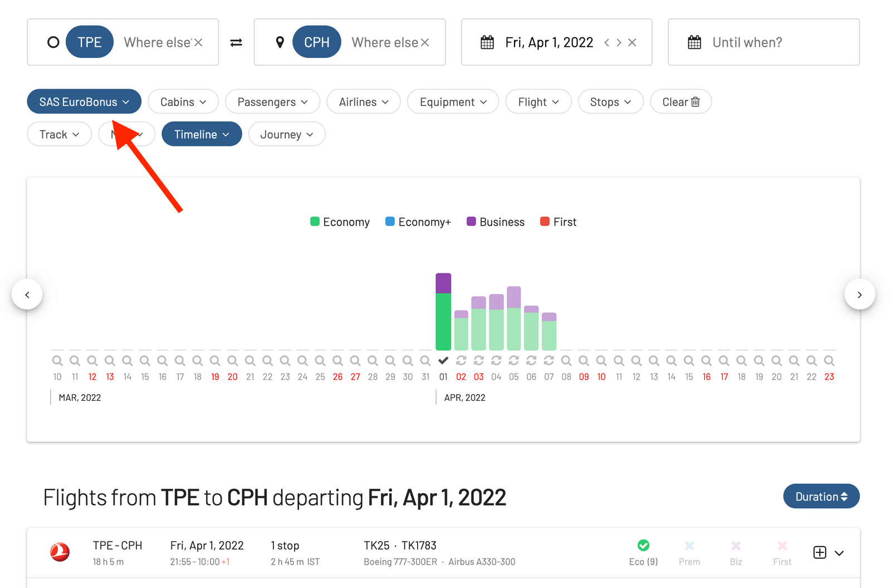The height and width of the screenshot is (588, 891).
Task: Click the April 07 availability bar
Action: tap(549, 331)
